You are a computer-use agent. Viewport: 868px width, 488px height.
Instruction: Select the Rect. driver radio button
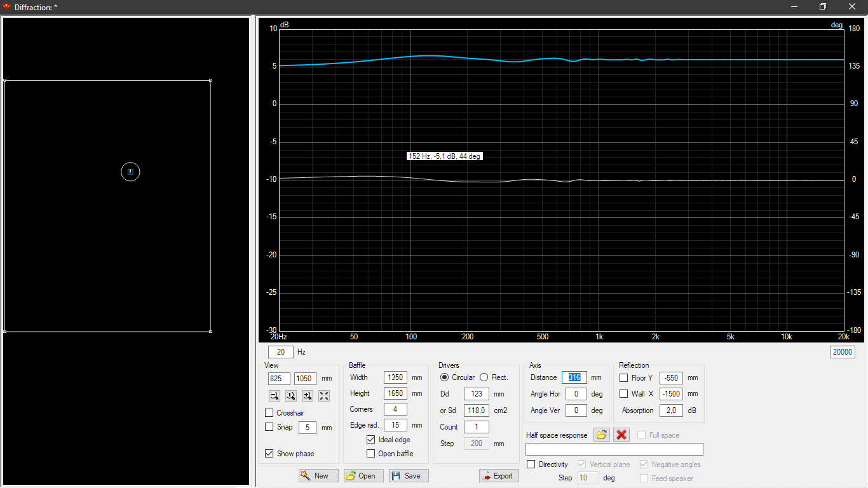pyautogui.click(x=484, y=377)
